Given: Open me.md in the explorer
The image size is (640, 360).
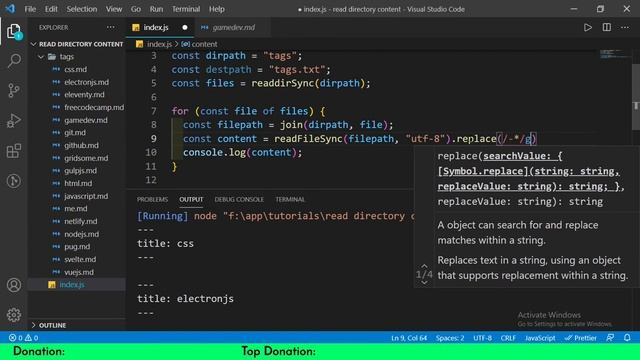Looking at the screenshot, I should pyautogui.click(x=76, y=209).
